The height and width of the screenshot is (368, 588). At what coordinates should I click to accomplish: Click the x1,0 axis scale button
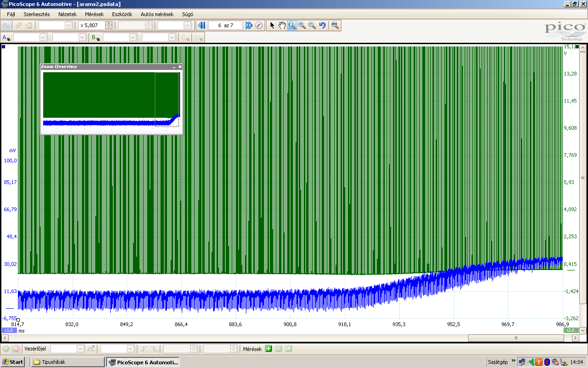(x=9, y=330)
